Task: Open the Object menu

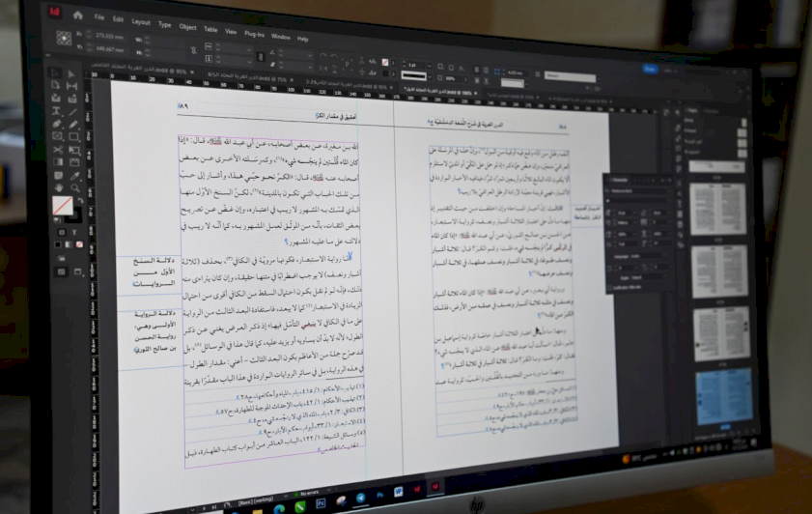Action: [x=187, y=27]
